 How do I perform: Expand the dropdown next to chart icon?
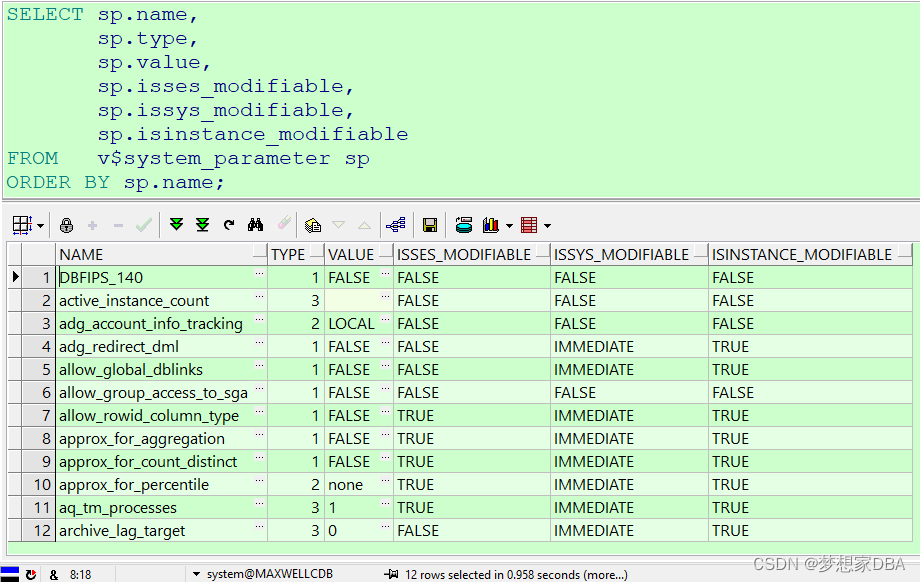coord(509,226)
